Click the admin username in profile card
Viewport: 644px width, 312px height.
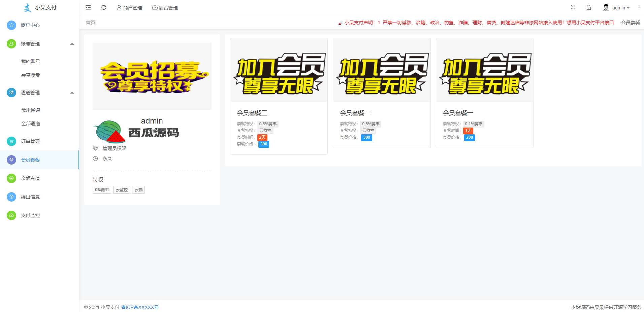152,121
